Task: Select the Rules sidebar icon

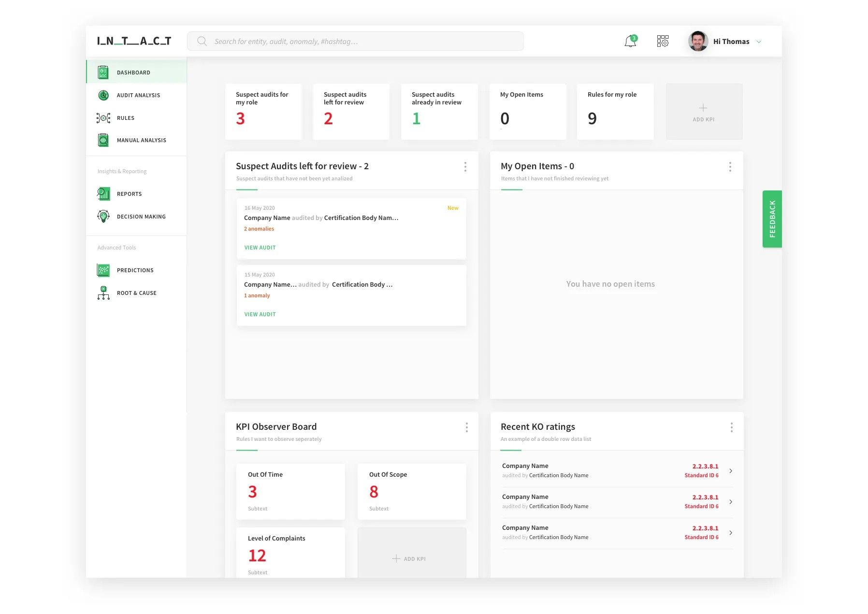Action: coord(103,117)
